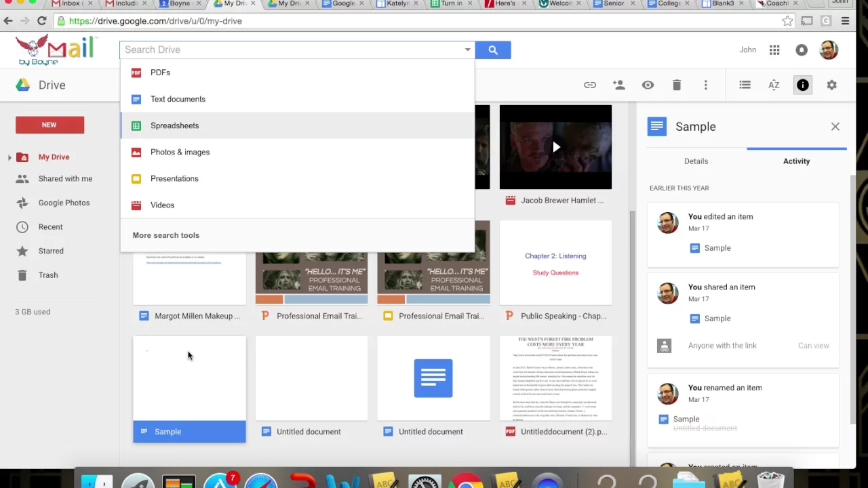Toggle the details info panel
This screenshot has width=868, height=488.
click(802, 85)
